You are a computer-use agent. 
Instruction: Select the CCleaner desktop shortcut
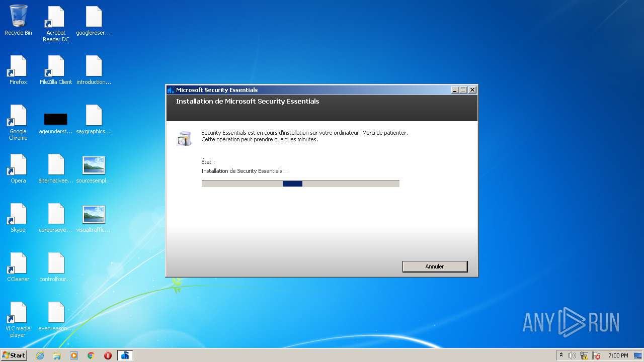pyautogui.click(x=18, y=267)
